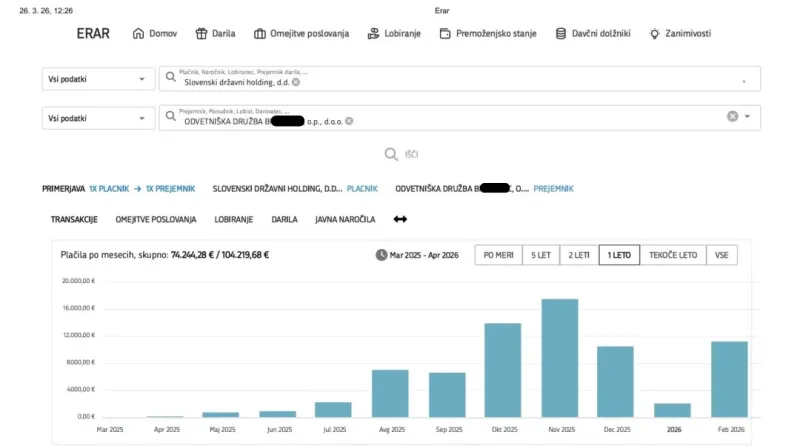
Task: Clear the recipient search field
Action: tap(732, 116)
